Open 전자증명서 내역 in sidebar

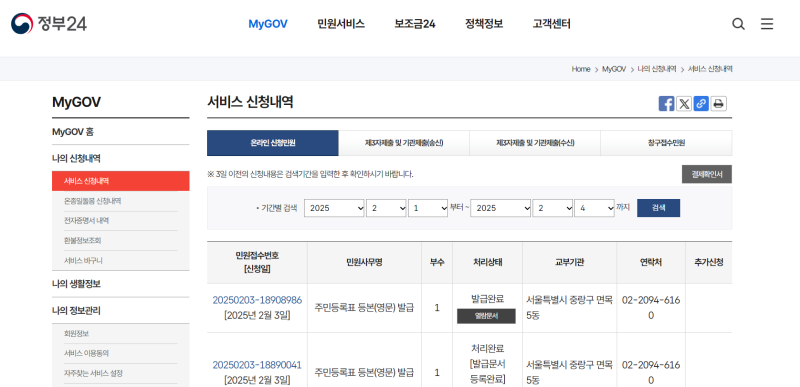(x=86, y=221)
